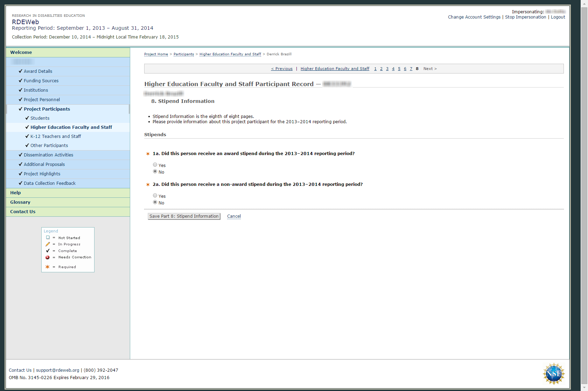The image size is (588, 391).
Task: Click the checkmark icon beside Dissemination Activities
Action: pos(20,155)
